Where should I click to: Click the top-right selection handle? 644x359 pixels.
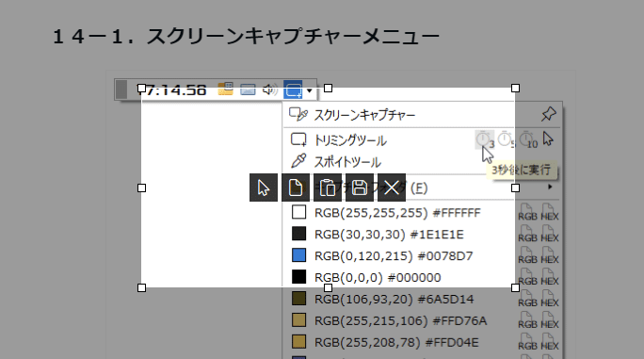point(515,88)
